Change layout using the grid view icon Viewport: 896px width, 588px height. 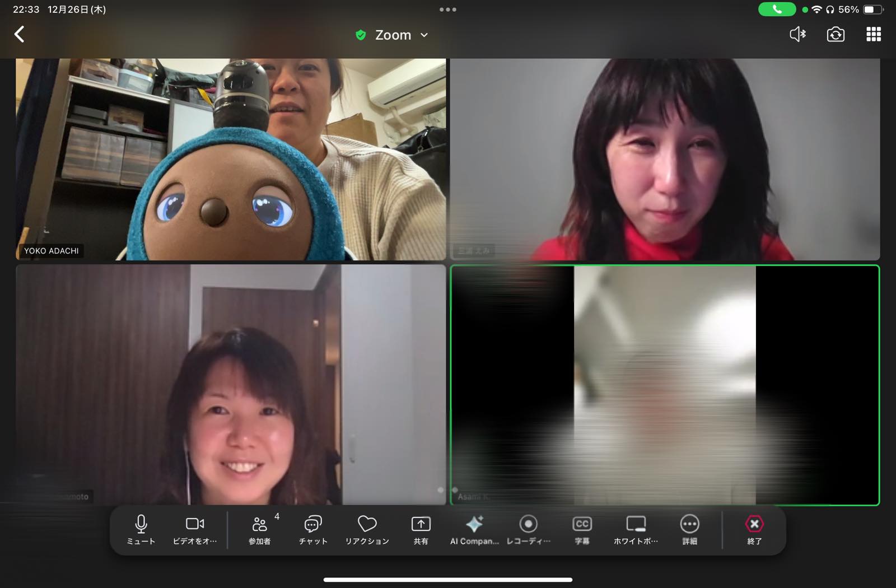click(x=874, y=34)
